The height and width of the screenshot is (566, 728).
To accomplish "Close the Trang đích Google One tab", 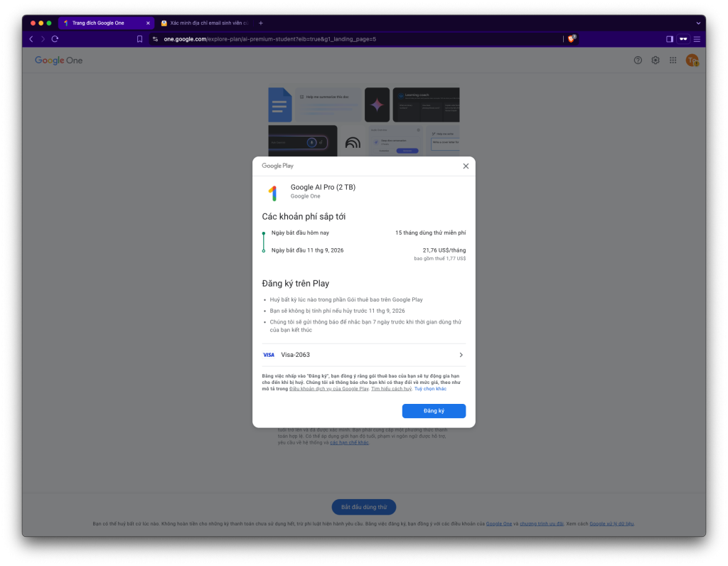I will (x=148, y=23).
